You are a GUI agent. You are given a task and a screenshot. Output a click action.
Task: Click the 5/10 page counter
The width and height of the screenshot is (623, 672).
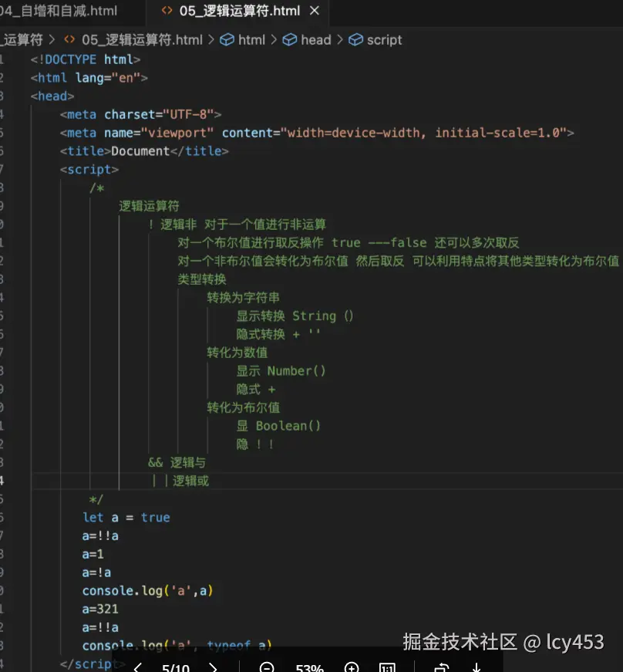pos(176,667)
